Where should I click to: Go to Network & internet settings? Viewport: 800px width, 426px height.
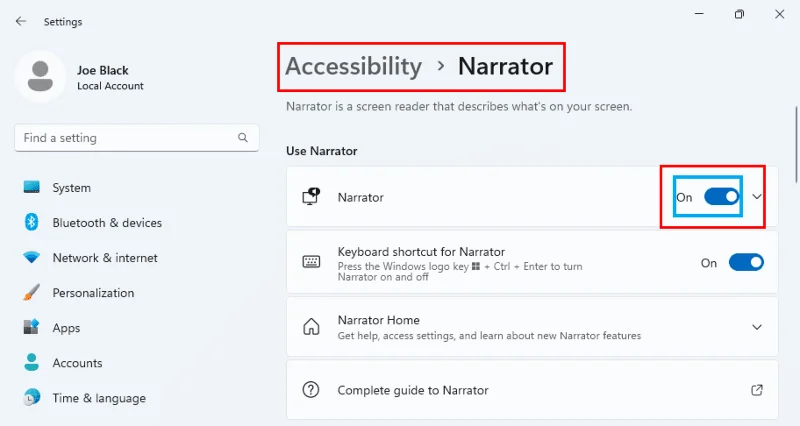105,258
